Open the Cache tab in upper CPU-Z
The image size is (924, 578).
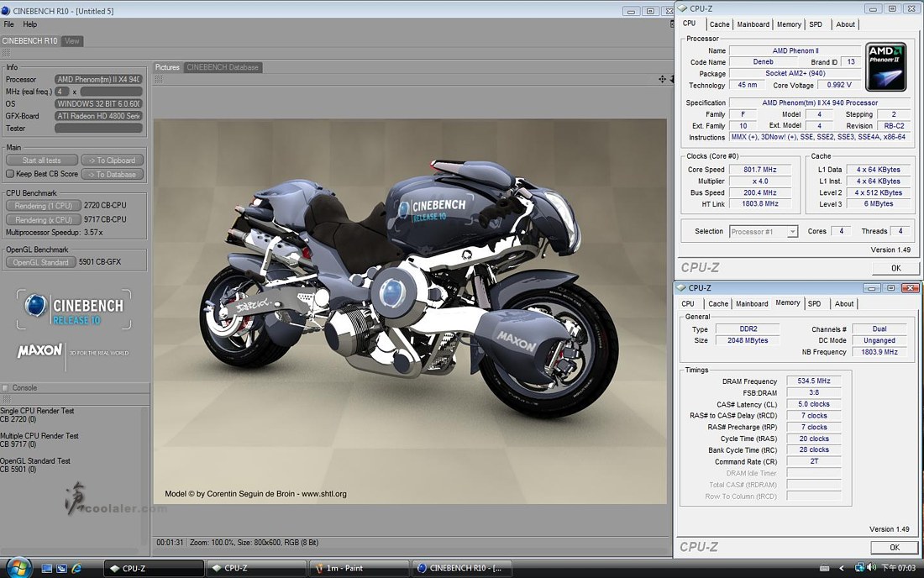tap(720, 24)
